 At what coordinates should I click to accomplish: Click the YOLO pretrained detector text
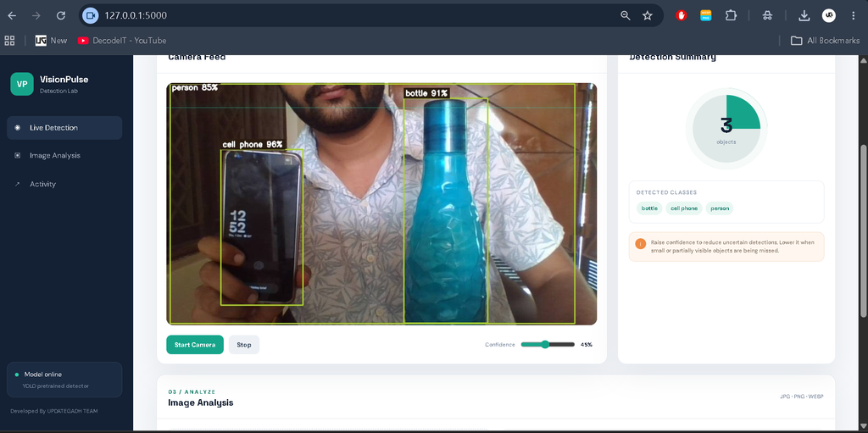tap(55, 386)
